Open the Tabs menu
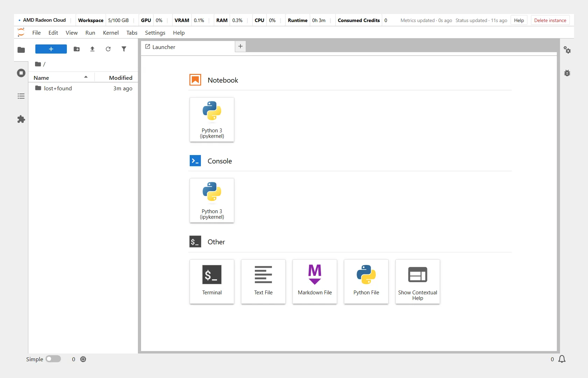This screenshot has width=588, height=378. click(x=132, y=33)
